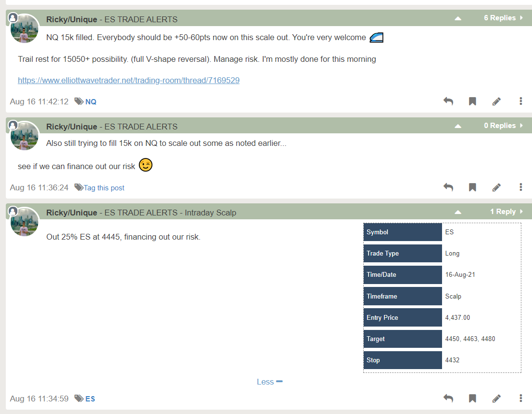Collapse the 0 Replies post with up arrow
Image resolution: width=532 pixels, height=414 pixels.
458,126
